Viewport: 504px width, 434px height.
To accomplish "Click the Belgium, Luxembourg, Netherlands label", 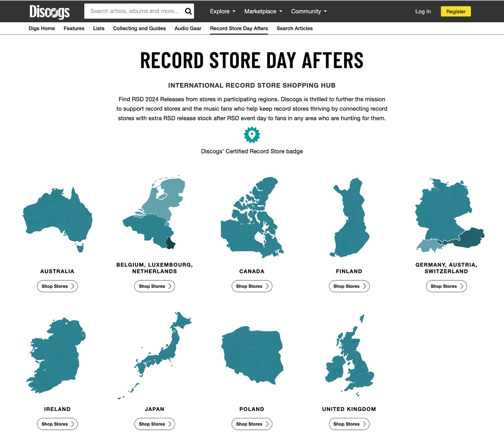I will [x=155, y=268].
